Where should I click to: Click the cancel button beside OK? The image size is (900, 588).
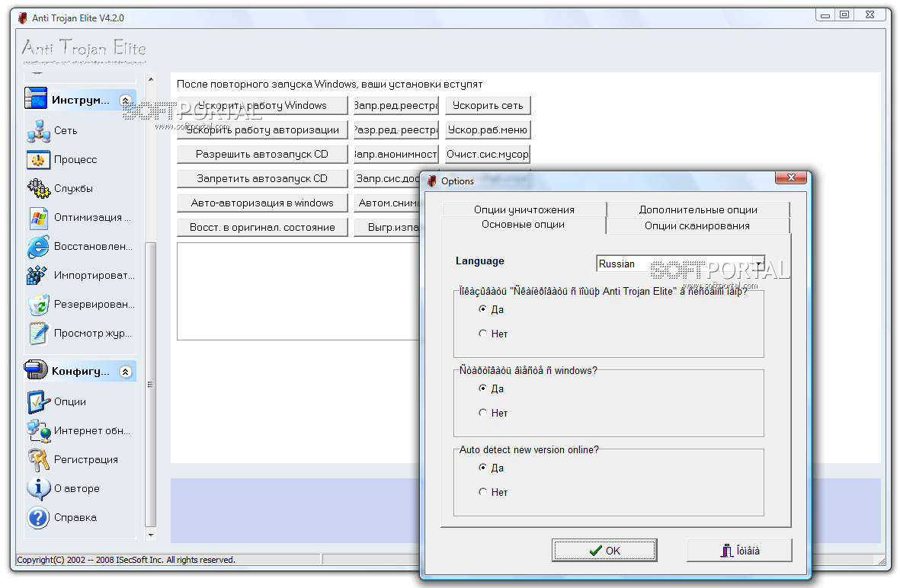(x=739, y=551)
